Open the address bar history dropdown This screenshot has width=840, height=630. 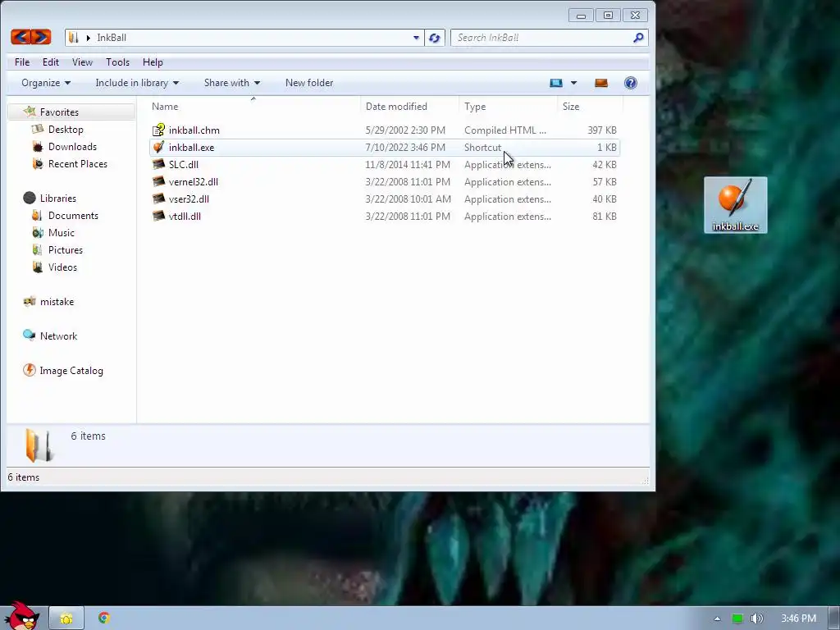416,38
